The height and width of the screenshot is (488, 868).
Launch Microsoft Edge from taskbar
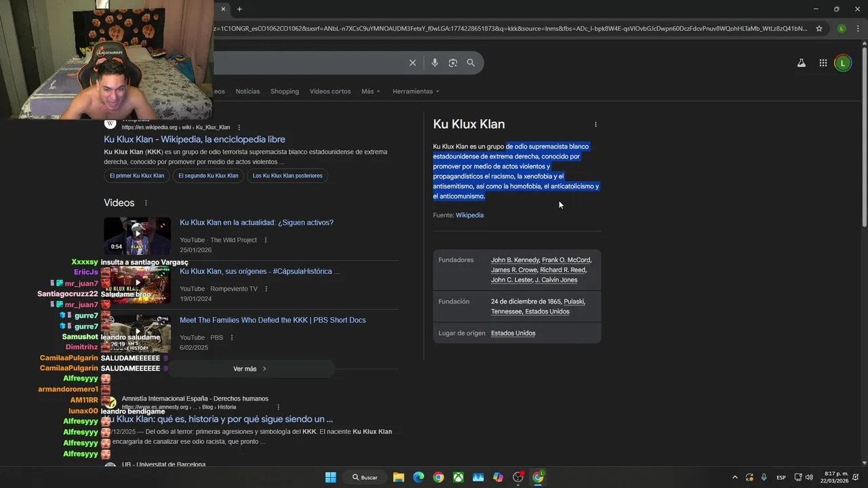(418, 477)
